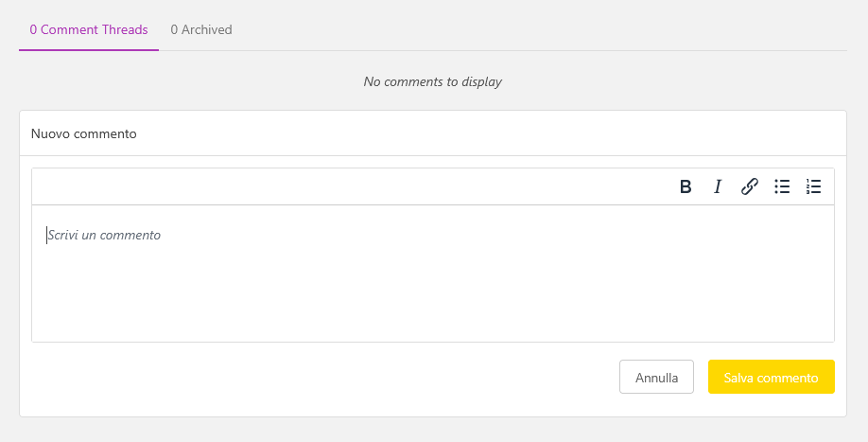868x442 pixels.
Task: Click the No comments to display message
Action: point(433,82)
